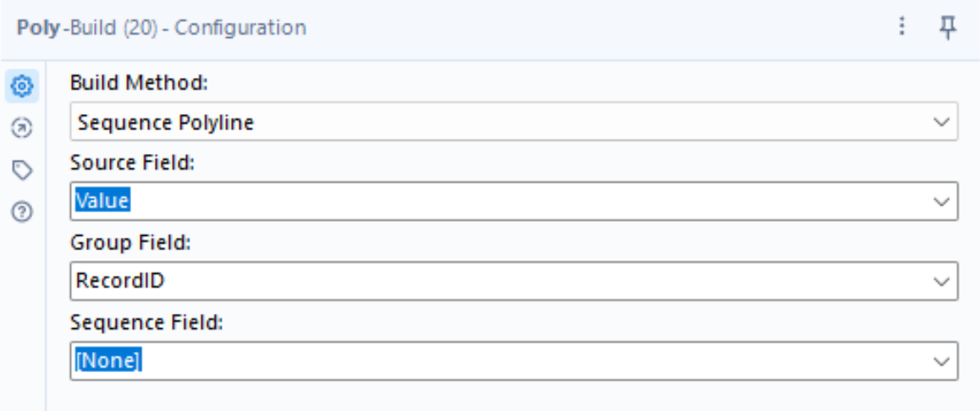This screenshot has height=411, width=980.
Task: Click the highlighted Value text in Source Field
Action: (x=102, y=201)
